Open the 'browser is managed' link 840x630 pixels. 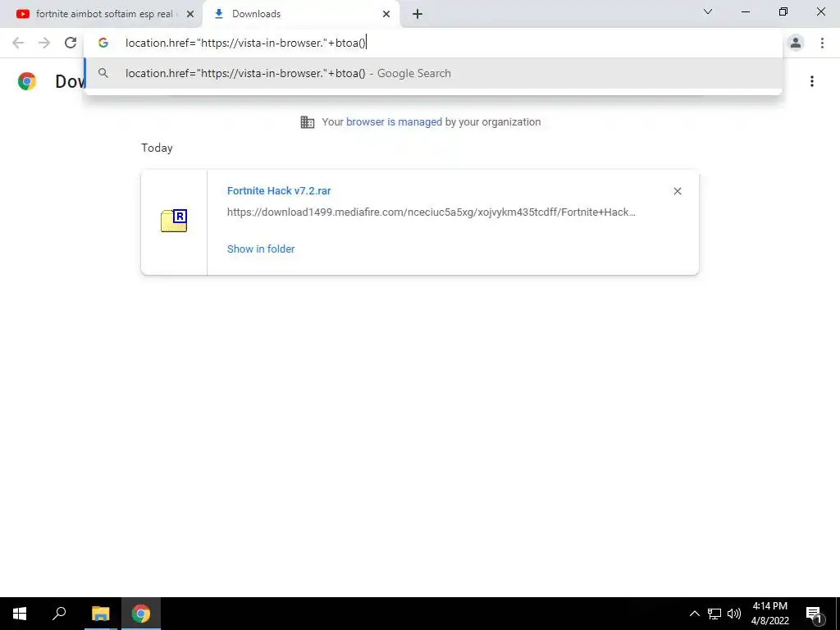pos(395,122)
